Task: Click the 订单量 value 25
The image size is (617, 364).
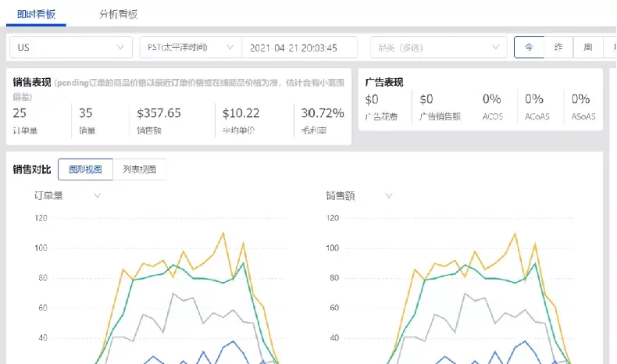Action: pos(20,113)
